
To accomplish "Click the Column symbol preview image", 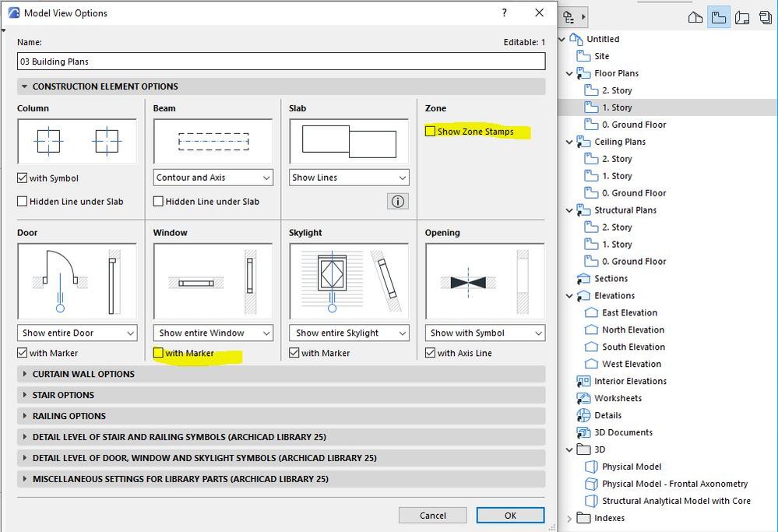I will 77,142.
